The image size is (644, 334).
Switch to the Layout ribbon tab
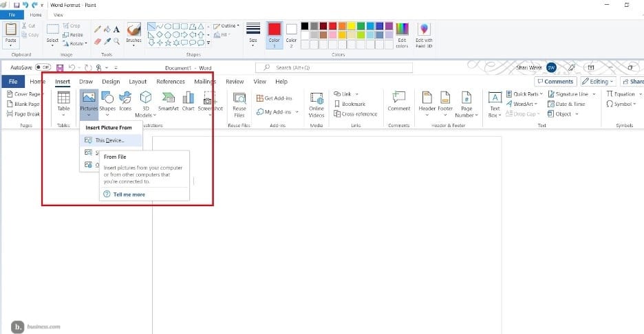click(138, 82)
